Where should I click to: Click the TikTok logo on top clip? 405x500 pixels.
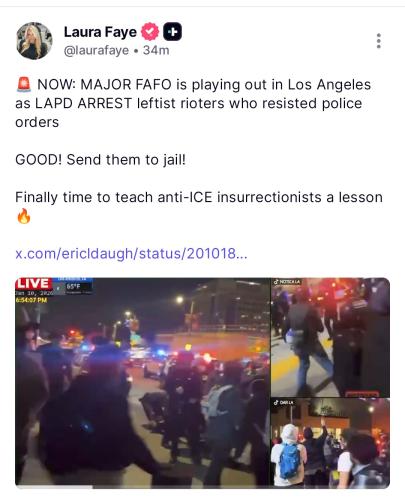point(276,282)
